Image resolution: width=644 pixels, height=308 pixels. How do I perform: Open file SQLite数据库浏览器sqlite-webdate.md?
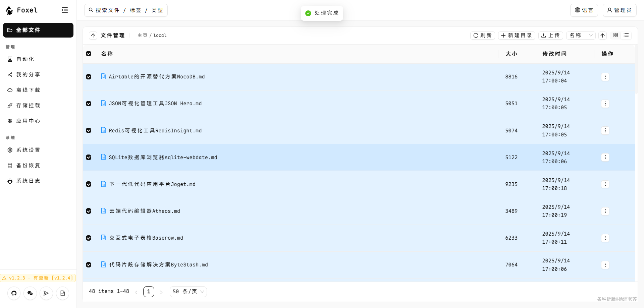click(x=163, y=158)
